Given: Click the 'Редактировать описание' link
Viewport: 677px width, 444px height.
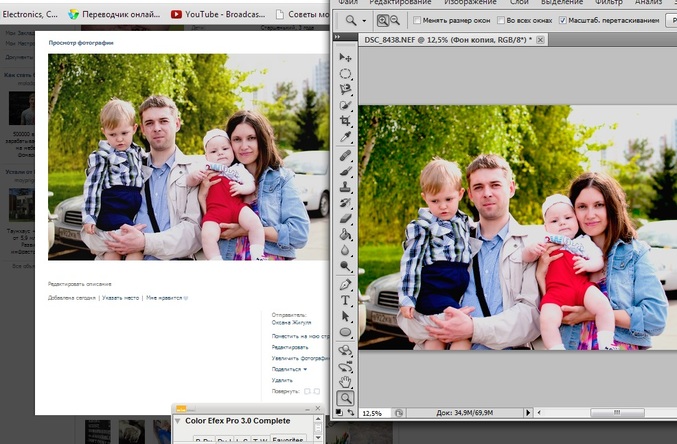Looking at the screenshot, I should click(82, 285).
